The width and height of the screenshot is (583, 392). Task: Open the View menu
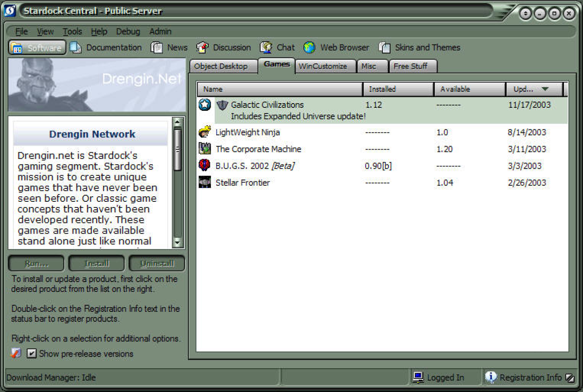(45, 31)
